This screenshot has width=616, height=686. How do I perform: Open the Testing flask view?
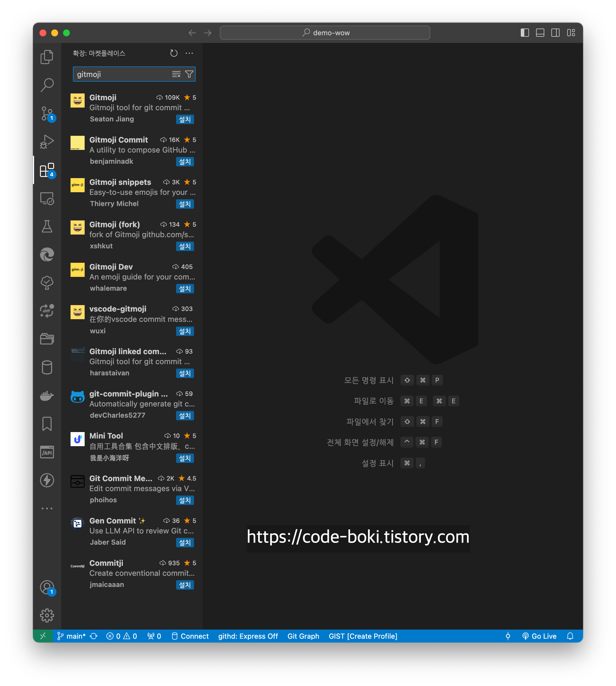click(47, 226)
